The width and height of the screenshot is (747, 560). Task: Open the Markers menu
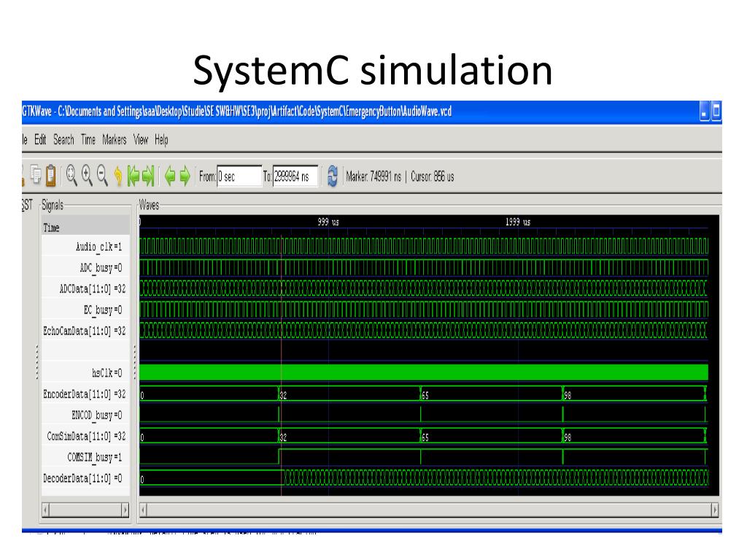point(114,139)
